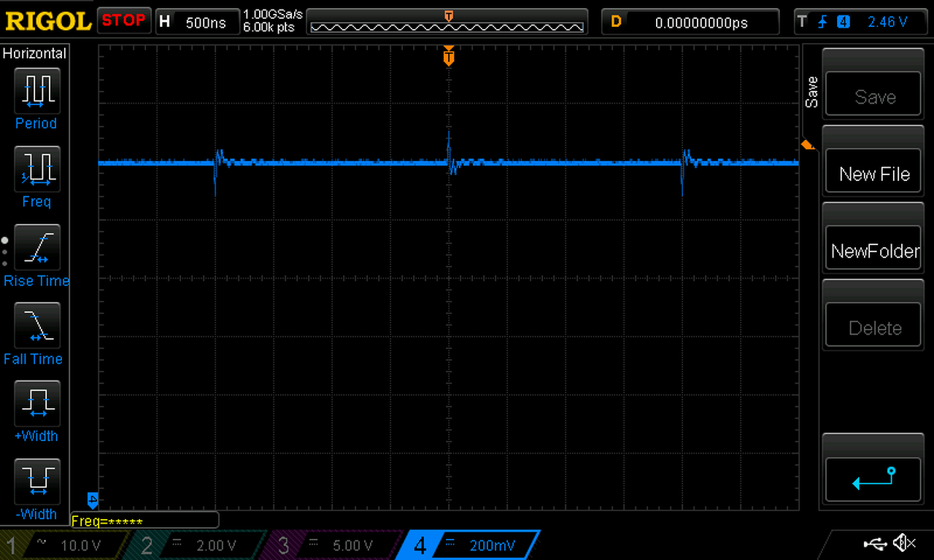The height and width of the screenshot is (560, 934).
Task: Click the Horizontal menu header
Action: (x=34, y=53)
